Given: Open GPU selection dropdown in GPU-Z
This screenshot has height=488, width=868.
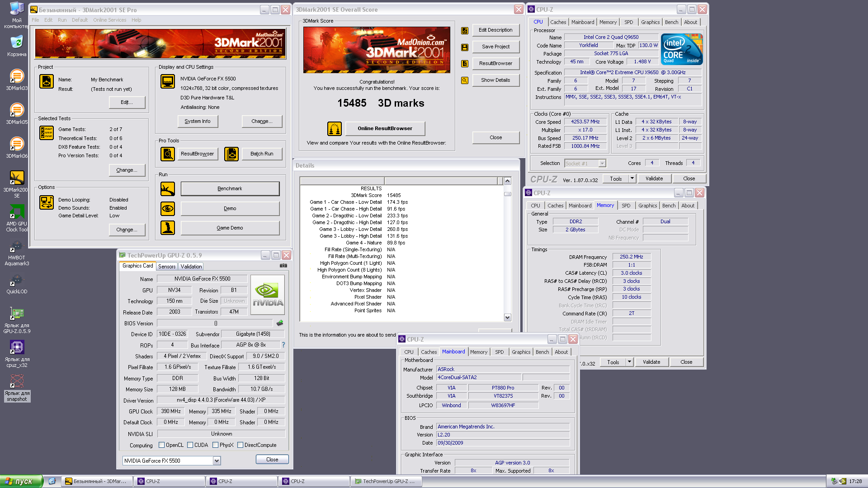Looking at the screenshot, I should click(217, 461).
